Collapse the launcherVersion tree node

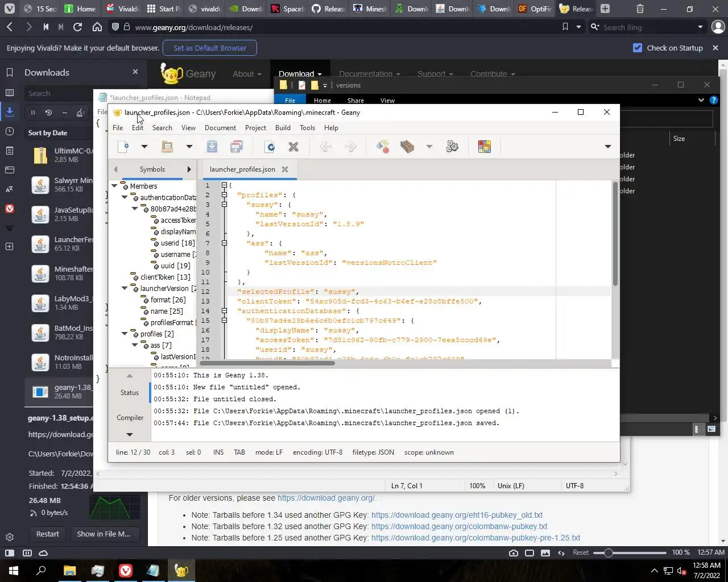125,288
